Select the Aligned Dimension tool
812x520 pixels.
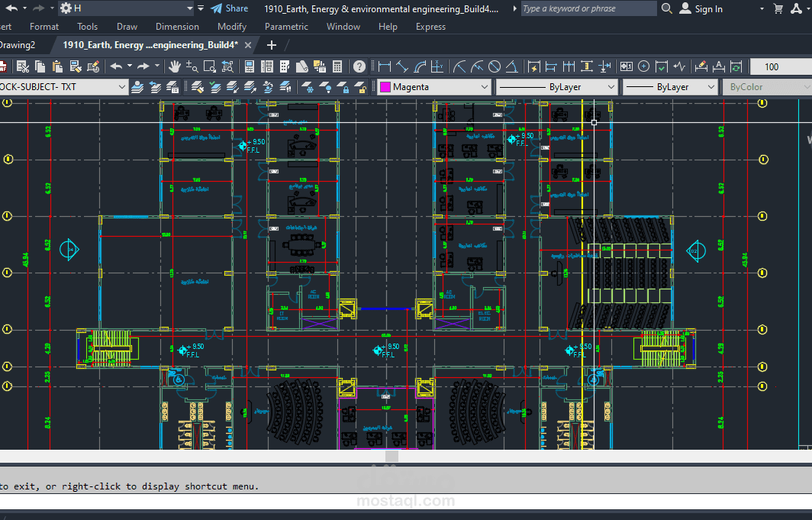coord(402,66)
